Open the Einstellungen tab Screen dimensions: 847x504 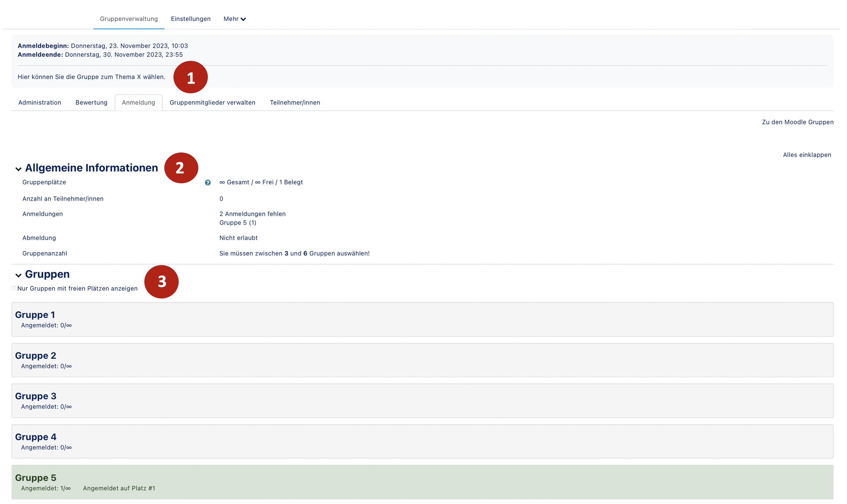coord(190,19)
